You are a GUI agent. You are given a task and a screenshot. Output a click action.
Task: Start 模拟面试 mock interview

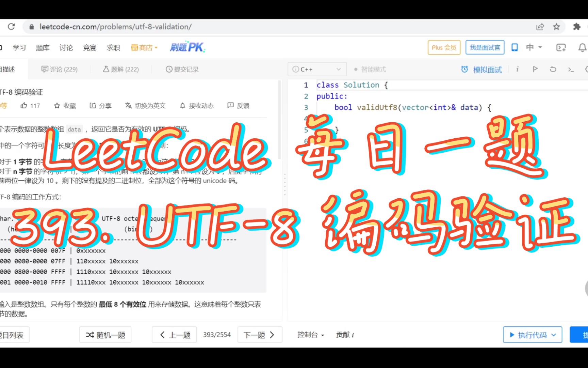(481, 70)
